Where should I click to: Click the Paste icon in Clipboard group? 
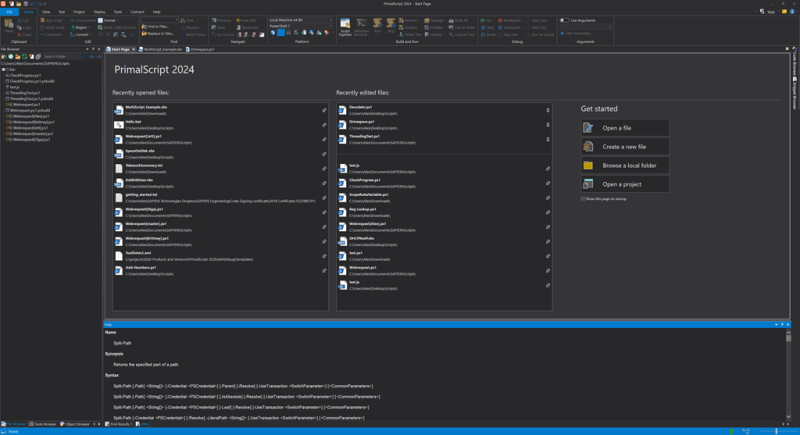[x=9, y=25]
